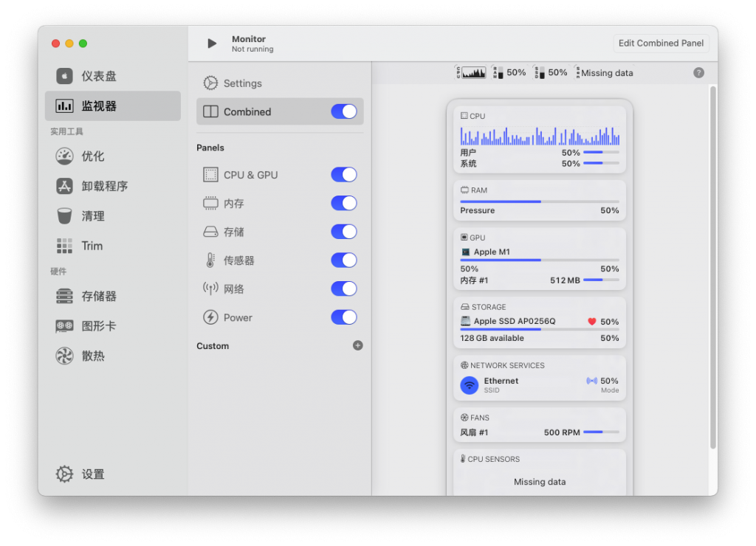Click the "128 GB available" text
This screenshot has width=756, height=546.
tap(492, 338)
